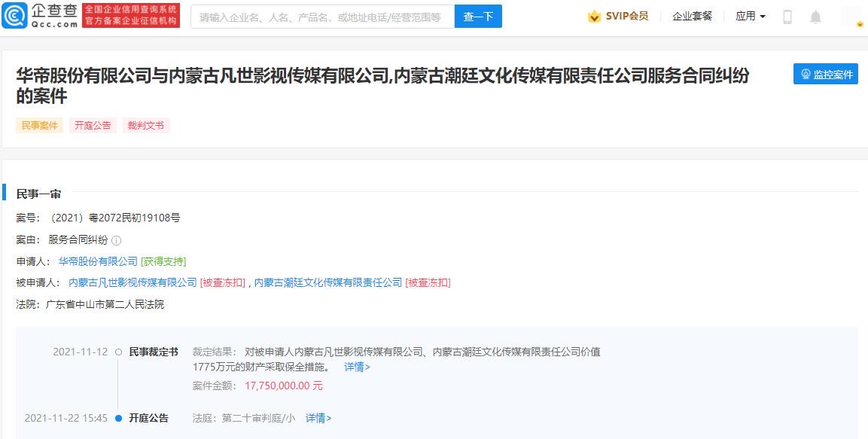Image resolution: width=868 pixels, height=439 pixels.
Task: Click the 民事裁定书 timeline circle marker
Action: [x=118, y=352]
